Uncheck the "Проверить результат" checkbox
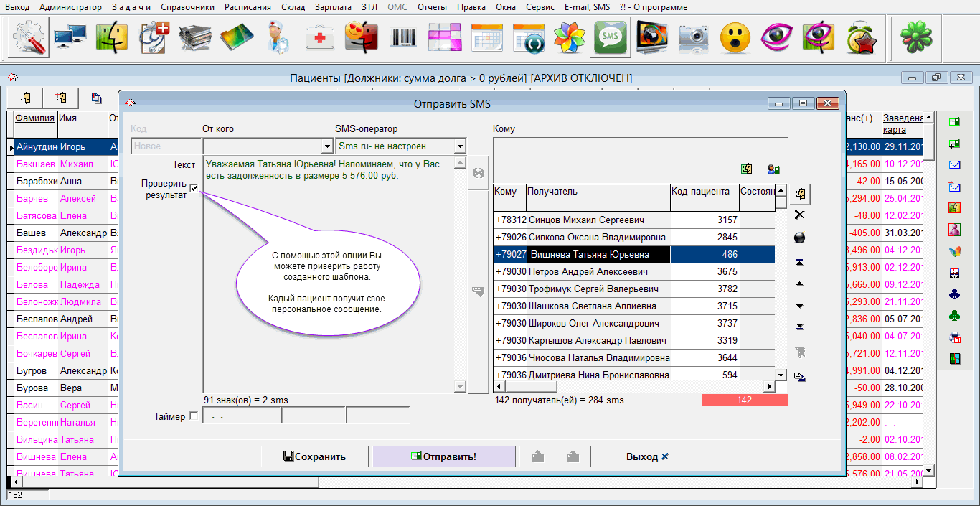The width and height of the screenshot is (980, 506). [x=194, y=189]
